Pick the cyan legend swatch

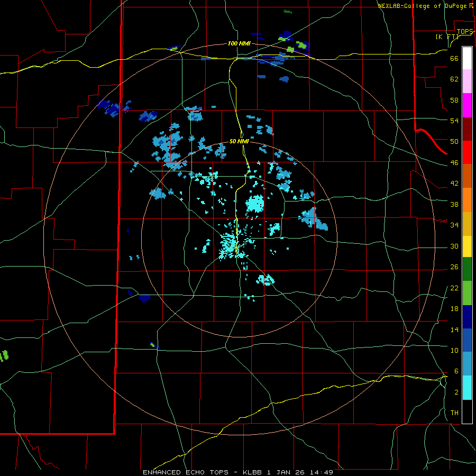tap(467, 388)
